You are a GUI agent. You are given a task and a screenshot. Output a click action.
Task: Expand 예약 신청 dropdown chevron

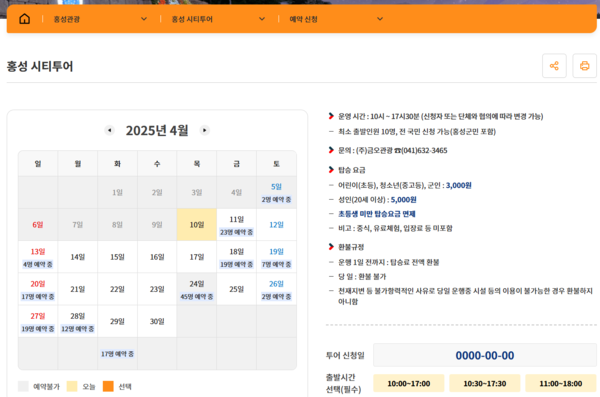[380, 19]
